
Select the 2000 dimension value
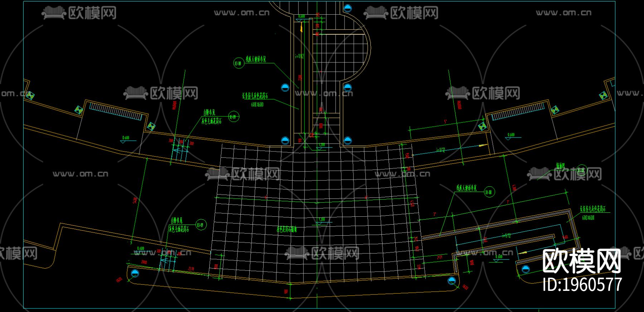coord(144,262)
